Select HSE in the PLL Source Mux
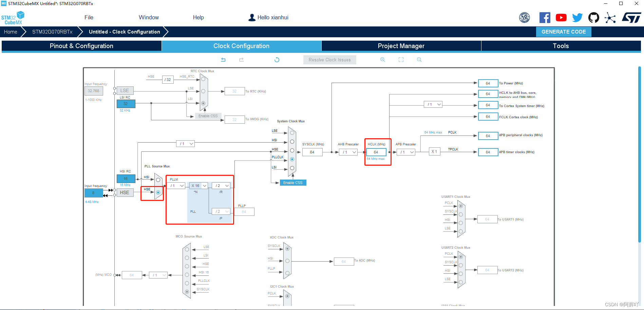 click(158, 192)
